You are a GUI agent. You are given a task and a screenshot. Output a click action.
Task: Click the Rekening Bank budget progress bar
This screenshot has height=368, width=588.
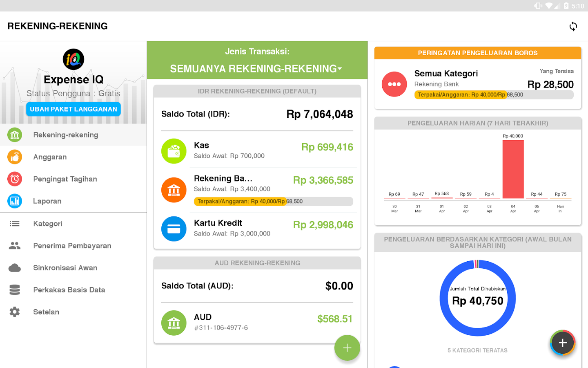click(273, 201)
